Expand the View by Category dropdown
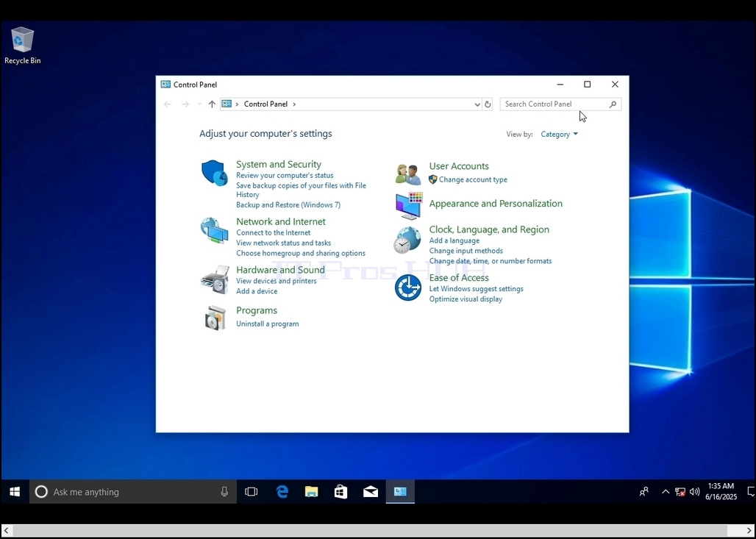 (x=559, y=135)
